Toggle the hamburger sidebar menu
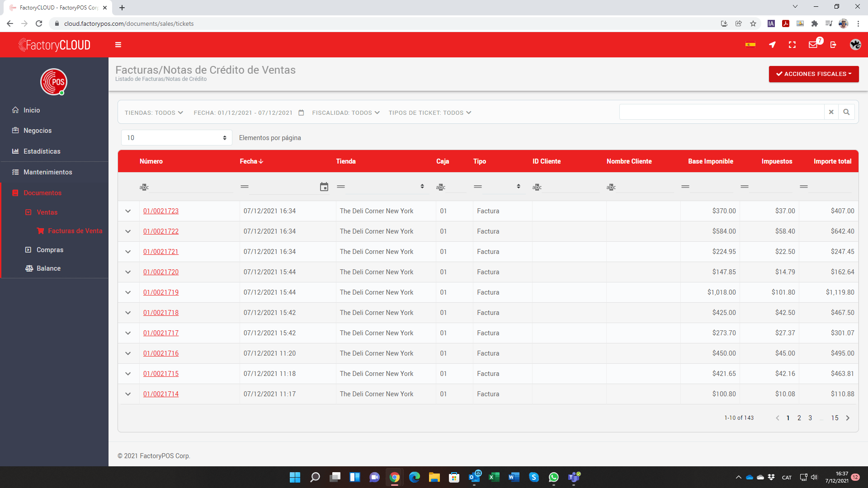The height and width of the screenshot is (488, 868). pyautogui.click(x=118, y=45)
